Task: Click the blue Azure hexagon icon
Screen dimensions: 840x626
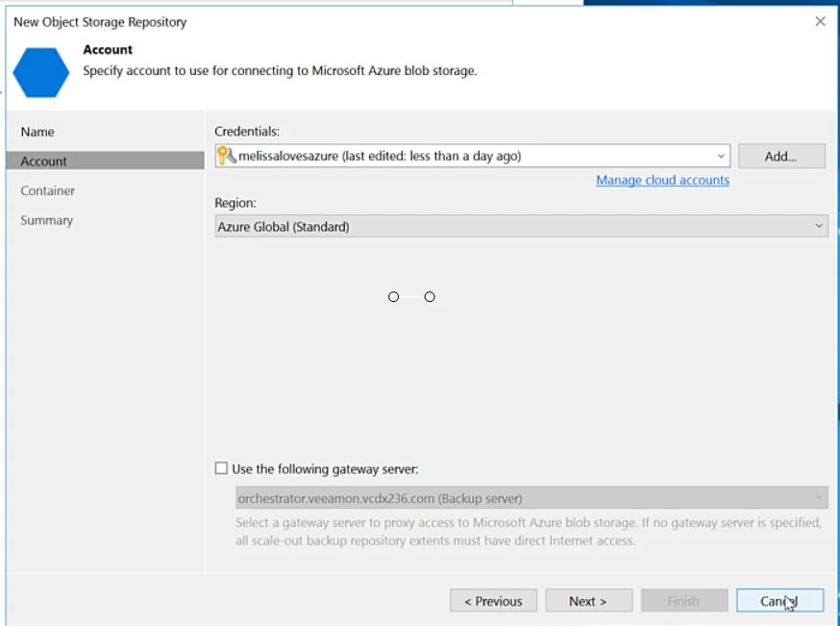Action: point(40,73)
